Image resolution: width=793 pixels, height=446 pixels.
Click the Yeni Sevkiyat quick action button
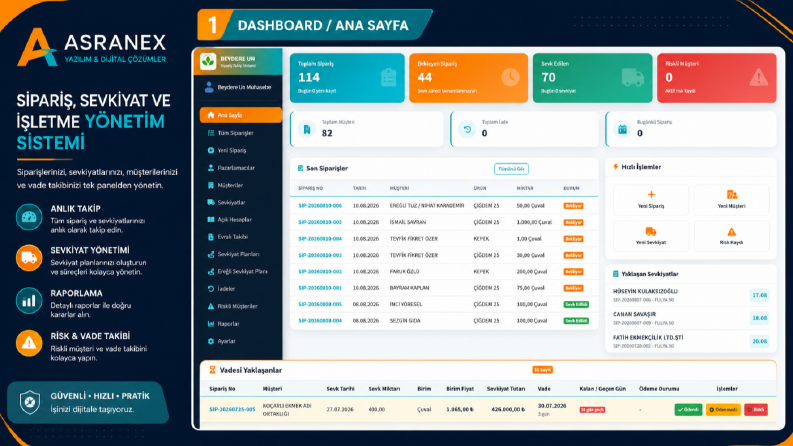tap(651, 236)
